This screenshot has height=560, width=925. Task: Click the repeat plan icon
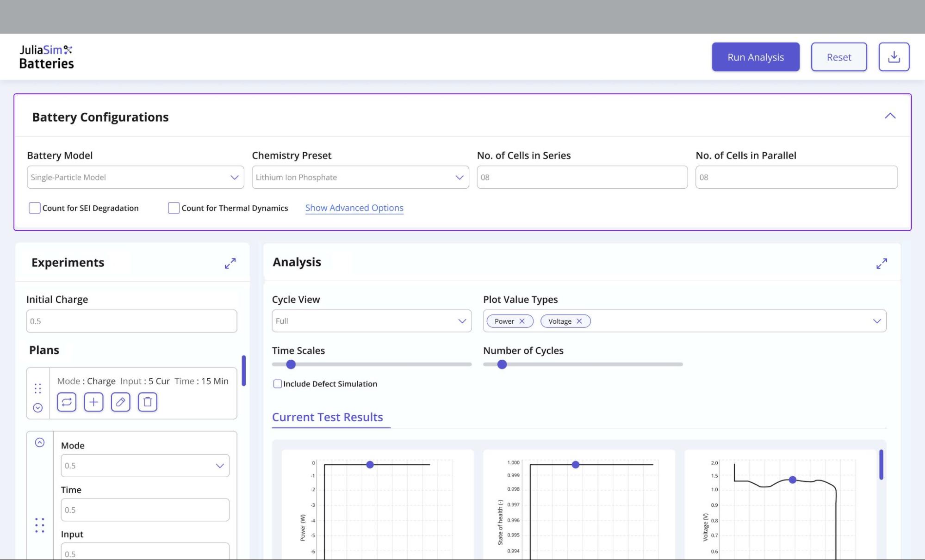67,402
